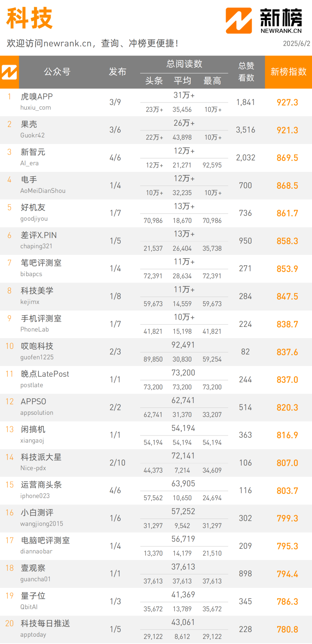The height and width of the screenshot is (644, 312).
Task: Click the 新榜指数 column header
Action: click(288, 72)
